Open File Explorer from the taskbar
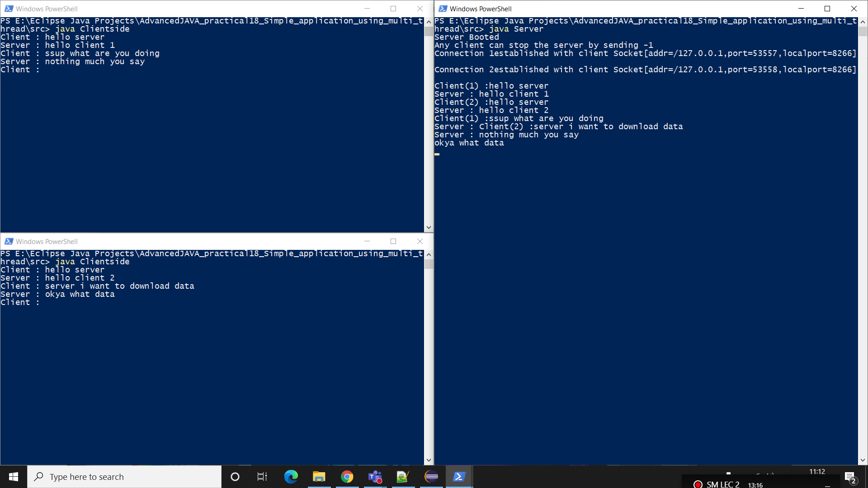 coord(319,477)
